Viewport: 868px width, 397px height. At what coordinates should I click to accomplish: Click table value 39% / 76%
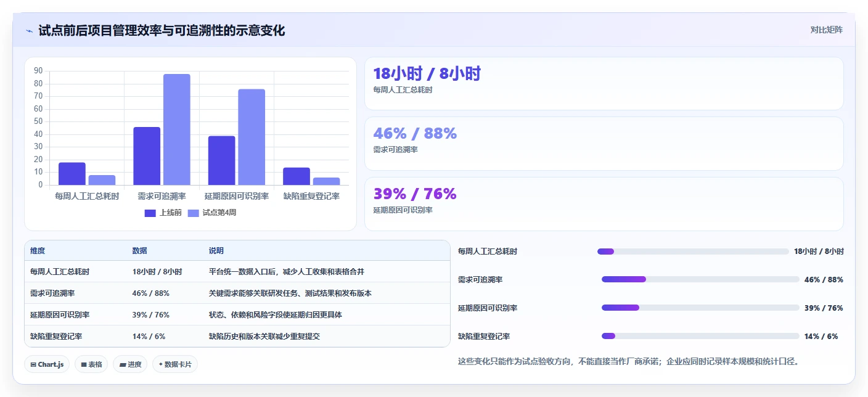pos(150,315)
